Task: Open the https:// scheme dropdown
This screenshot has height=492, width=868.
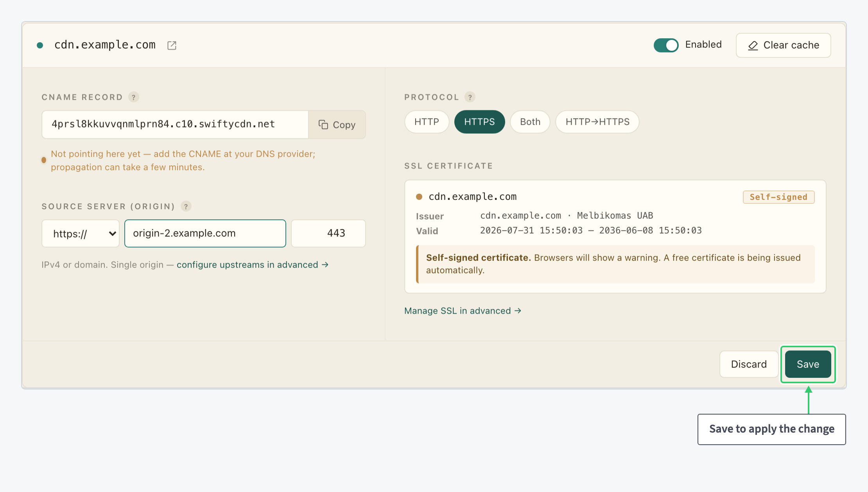Action: pos(81,233)
